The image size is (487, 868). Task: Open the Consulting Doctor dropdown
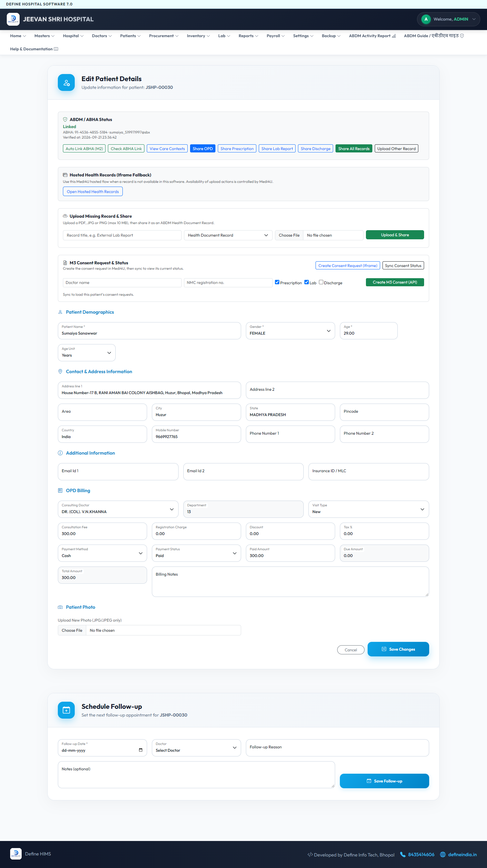click(118, 509)
